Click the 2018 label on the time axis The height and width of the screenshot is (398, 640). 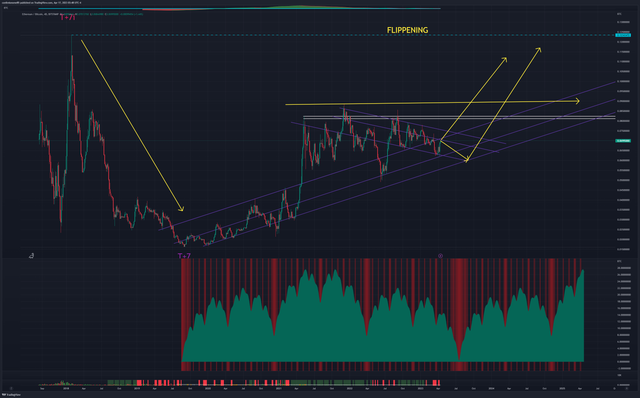pyautogui.click(x=66, y=389)
